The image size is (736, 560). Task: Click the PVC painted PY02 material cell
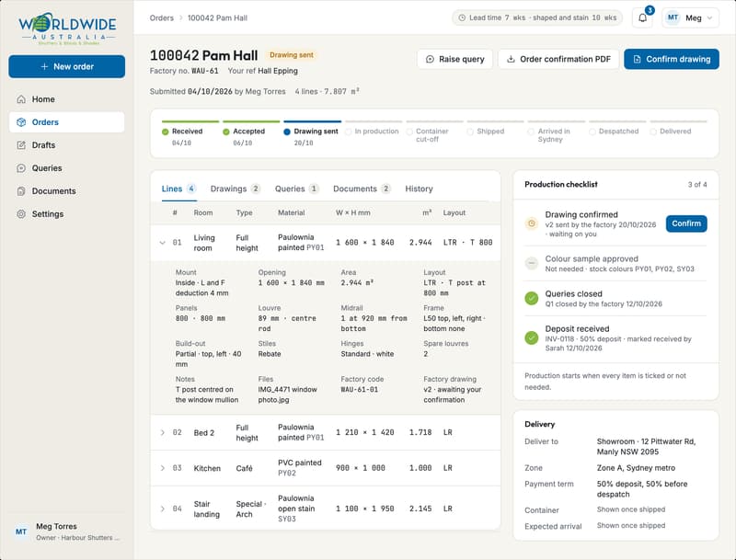[x=300, y=468]
